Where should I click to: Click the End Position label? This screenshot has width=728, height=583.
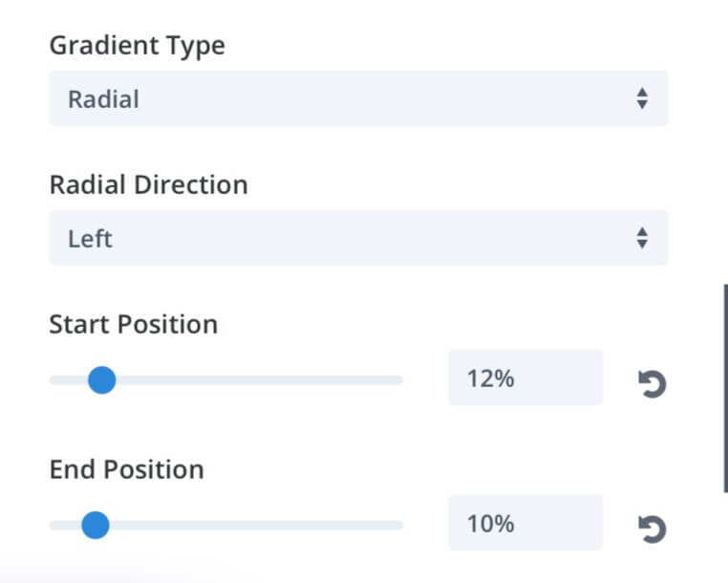coord(127,469)
